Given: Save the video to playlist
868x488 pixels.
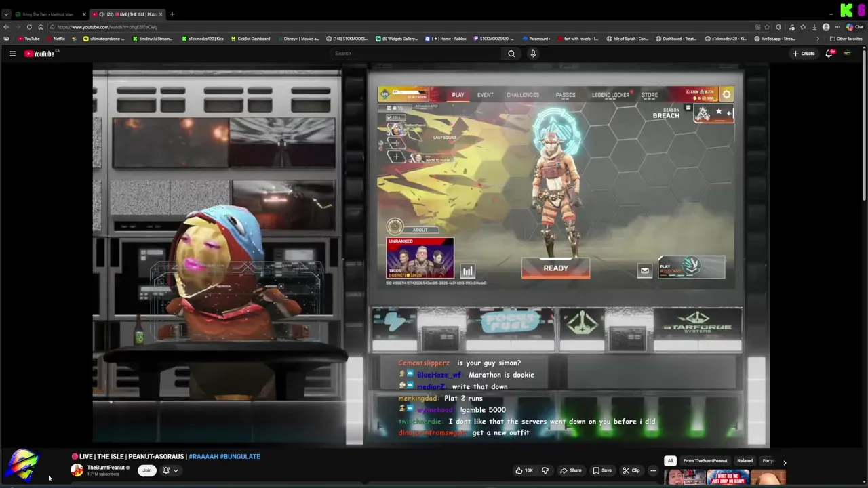Looking at the screenshot, I should coord(602,470).
